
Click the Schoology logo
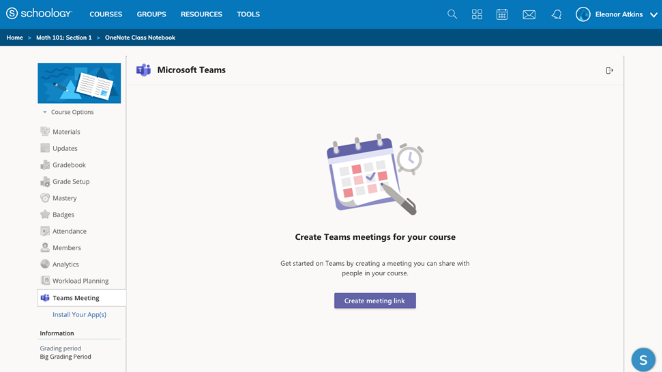click(39, 14)
